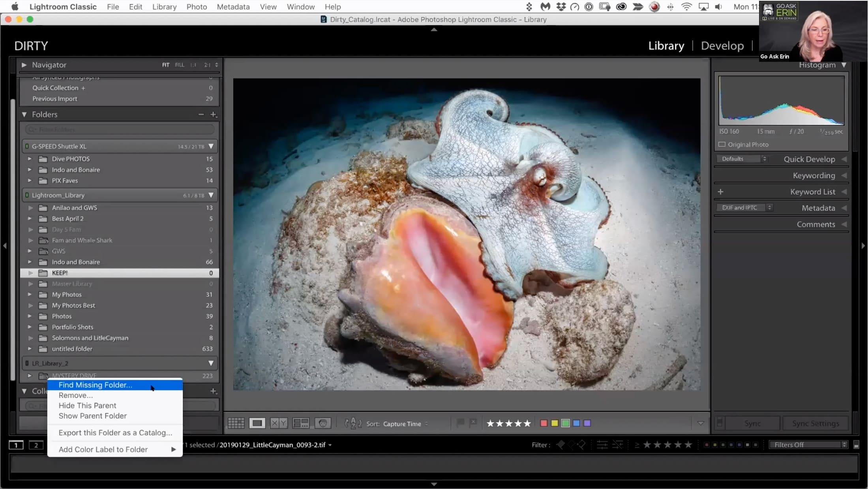Click the Sync Settings button
868x489 pixels.
[816, 423]
